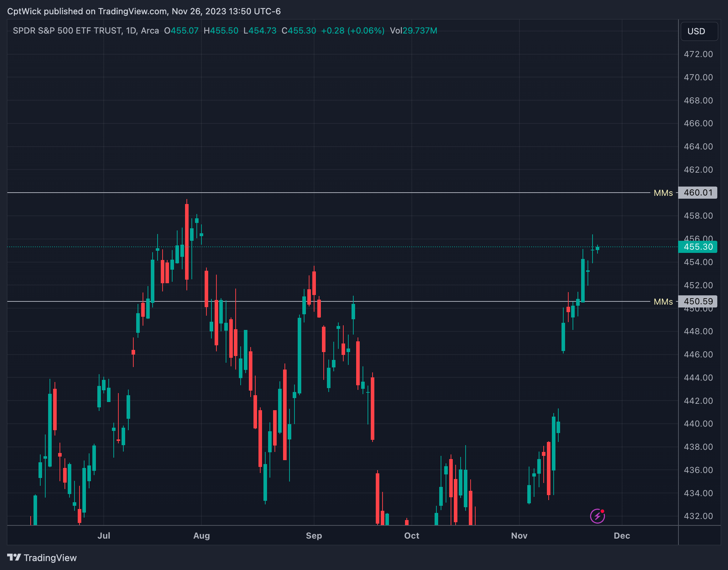Click the 454.00 price scale label
The width and height of the screenshot is (728, 570).
coord(698,262)
